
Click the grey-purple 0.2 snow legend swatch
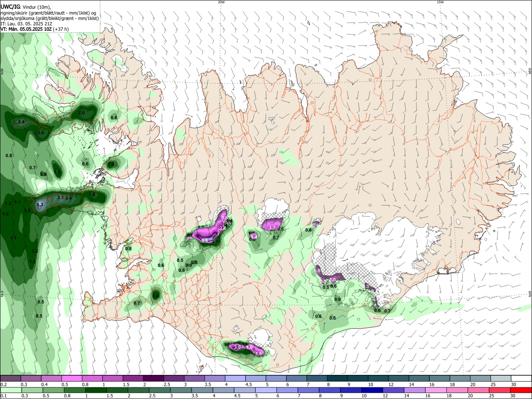coord(10,379)
